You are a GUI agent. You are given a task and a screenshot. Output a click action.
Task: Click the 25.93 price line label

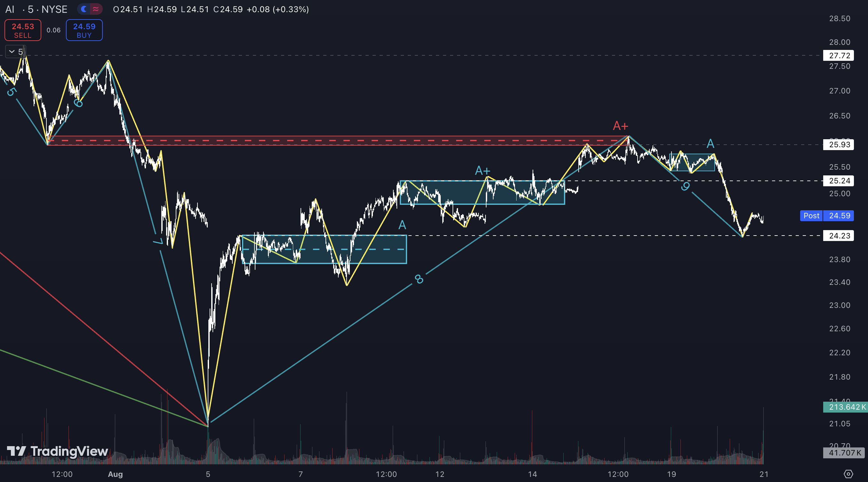point(839,145)
